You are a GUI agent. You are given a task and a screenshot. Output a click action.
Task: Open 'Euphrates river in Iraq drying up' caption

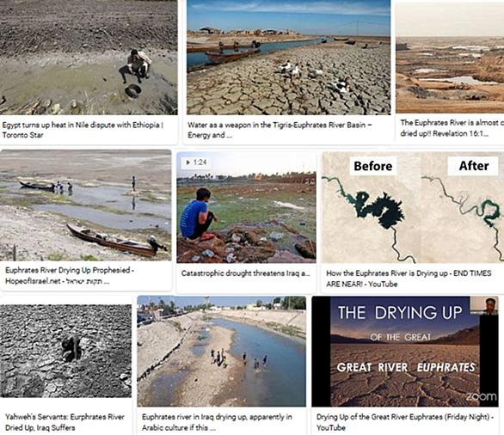coord(217,422)
